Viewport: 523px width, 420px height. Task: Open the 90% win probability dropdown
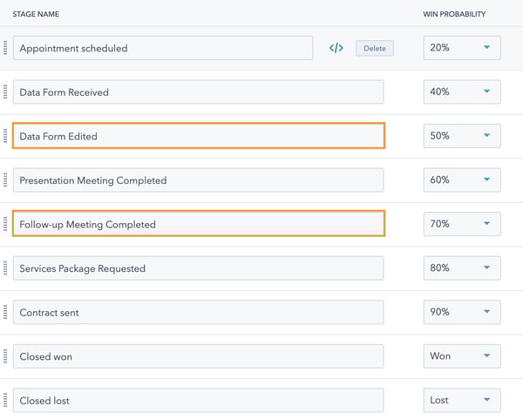(x=462, y=312)
